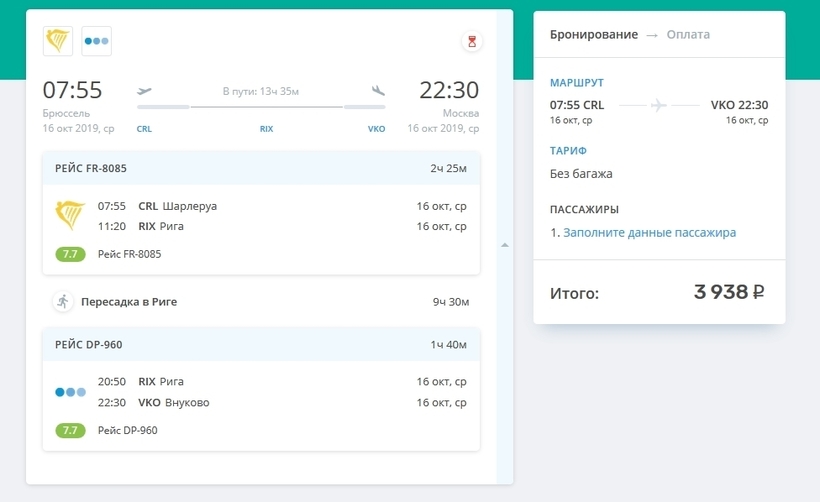Click the 7.7 rating badge for FR-8085
This screenshot has height=502, width=820.
click(x=70, y=254)
